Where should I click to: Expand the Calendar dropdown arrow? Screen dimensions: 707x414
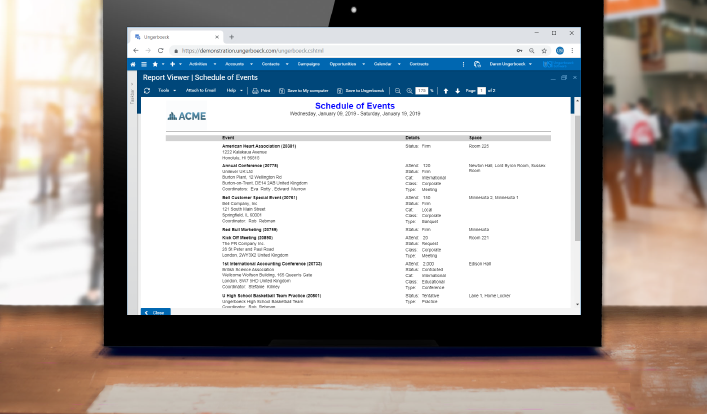pyautogui.click(x=399, y=64)
